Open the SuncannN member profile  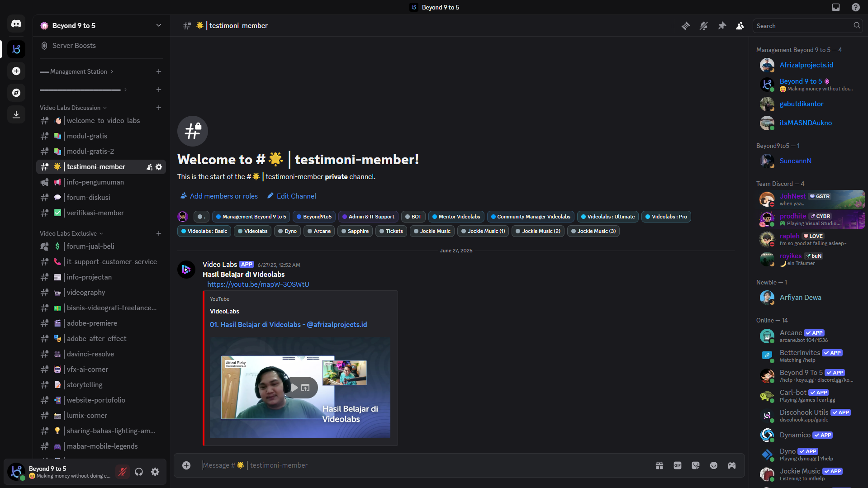click(810, 161)
